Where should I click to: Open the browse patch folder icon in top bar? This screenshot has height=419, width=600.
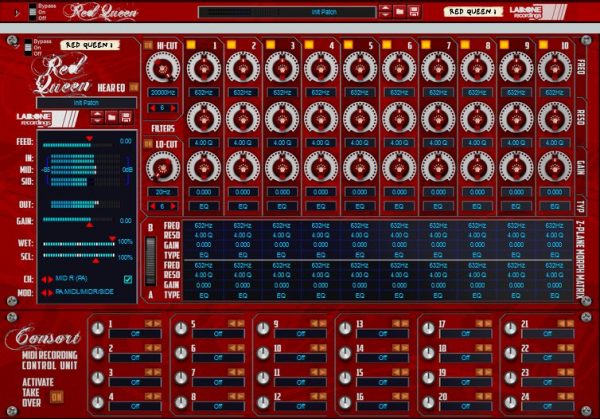coord(399,12)
